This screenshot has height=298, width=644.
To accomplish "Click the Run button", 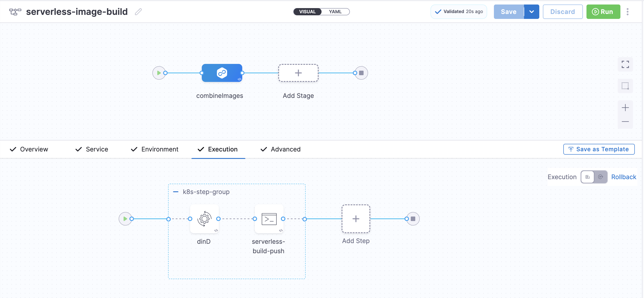I will [x=603, y=12].
